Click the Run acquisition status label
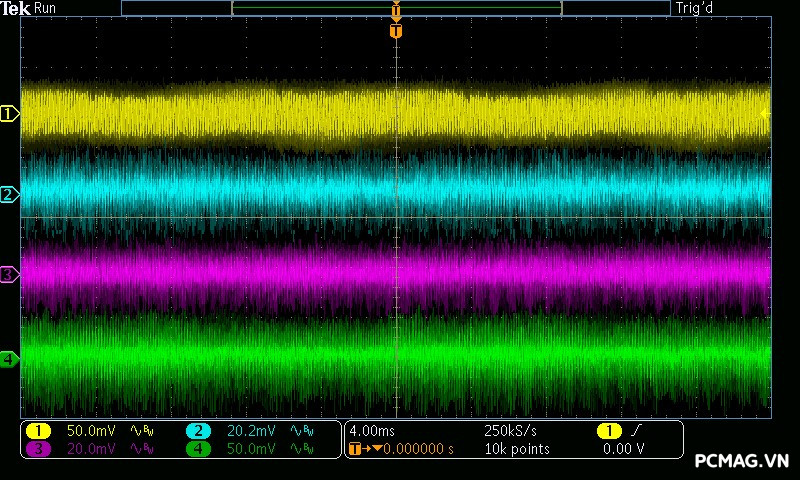 pos(46,8)
